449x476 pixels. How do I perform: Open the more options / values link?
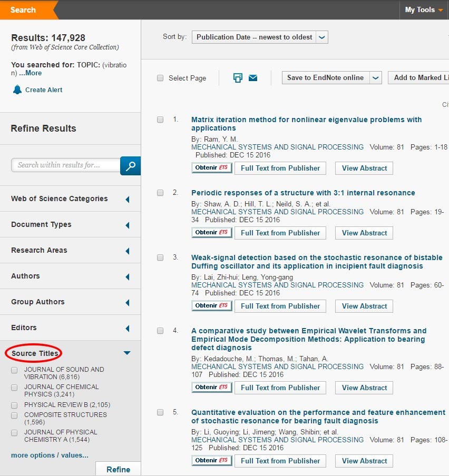pyautogui.click(x=50, y=455)
